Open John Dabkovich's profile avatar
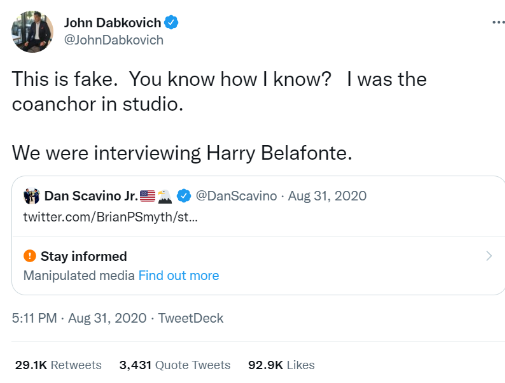The image size is (505, 383). 32,32
